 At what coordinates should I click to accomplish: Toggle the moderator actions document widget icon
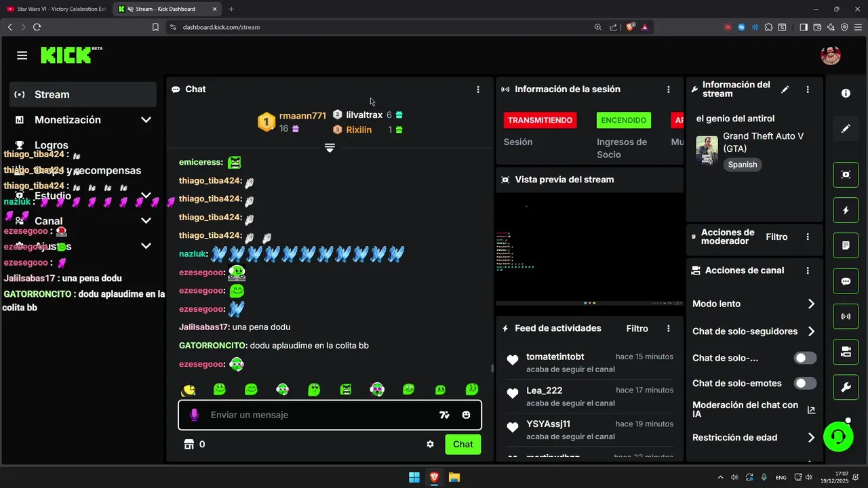tap(846, 245)
